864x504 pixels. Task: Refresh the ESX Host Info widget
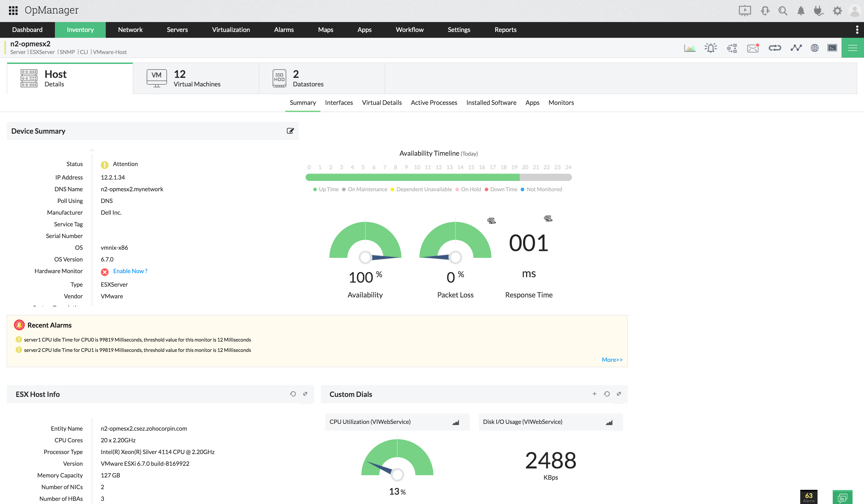tap(293, 394)
